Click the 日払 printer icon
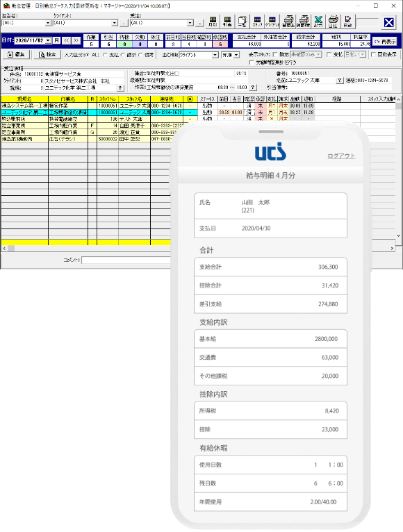The height and width of the screenshot is (532, 403). click(x=333, y=22)
